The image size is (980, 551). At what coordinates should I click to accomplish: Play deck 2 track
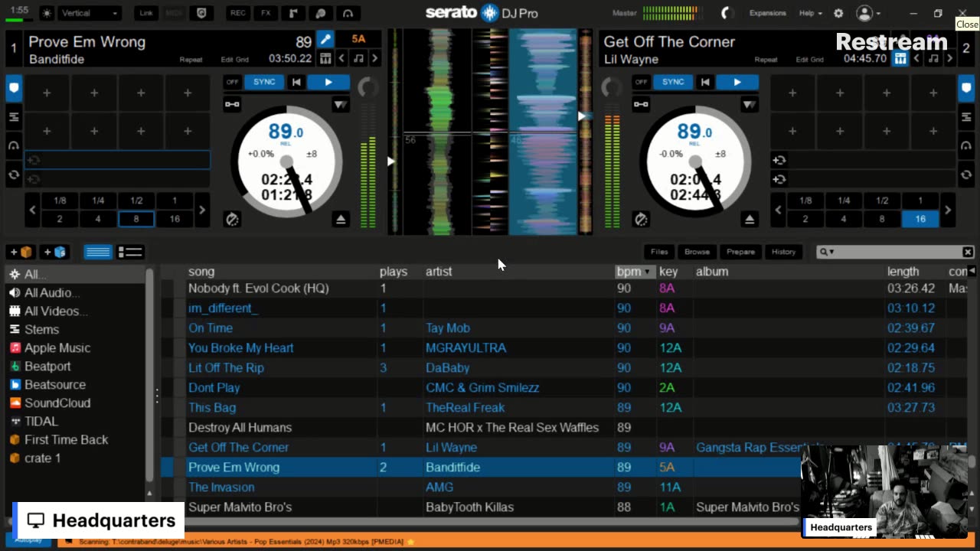(x=737, y=82)
